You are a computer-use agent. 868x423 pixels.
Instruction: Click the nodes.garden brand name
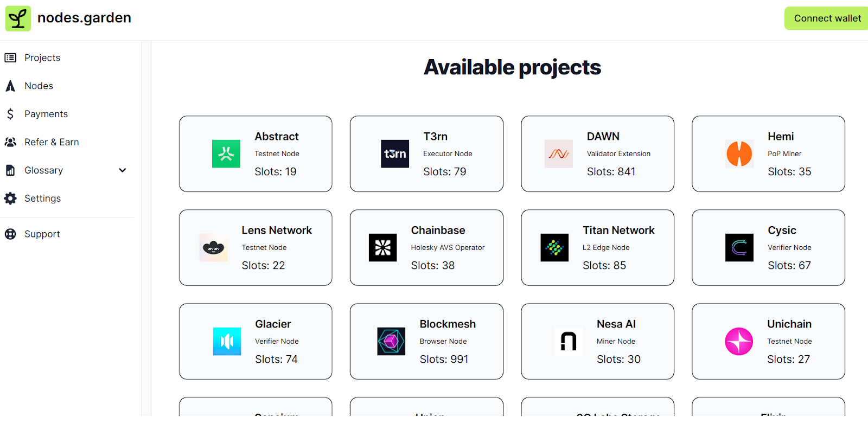[x=84, y=18]
